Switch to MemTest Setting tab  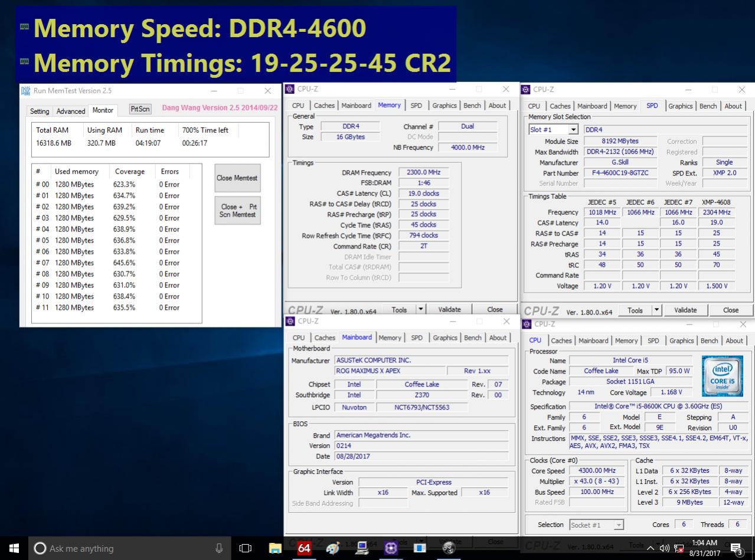pos(40,111)
